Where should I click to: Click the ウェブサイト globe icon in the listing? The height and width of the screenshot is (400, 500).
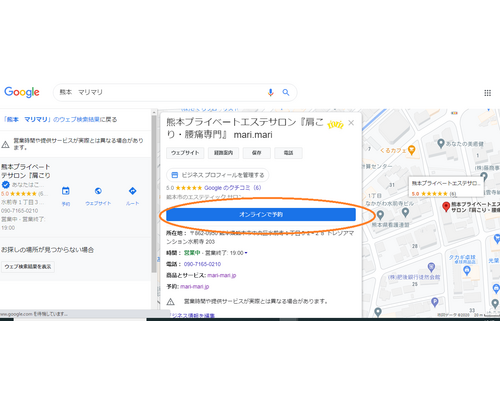click(x=98, y=191)
